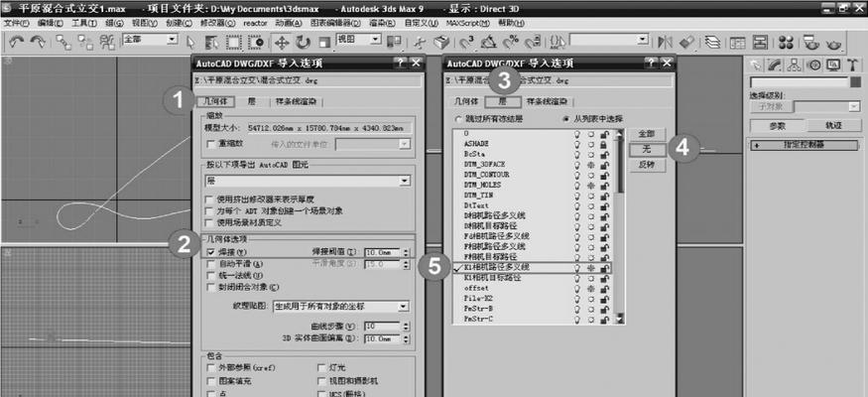
Task: Open the 文件 menu
Action: point(16,24)
